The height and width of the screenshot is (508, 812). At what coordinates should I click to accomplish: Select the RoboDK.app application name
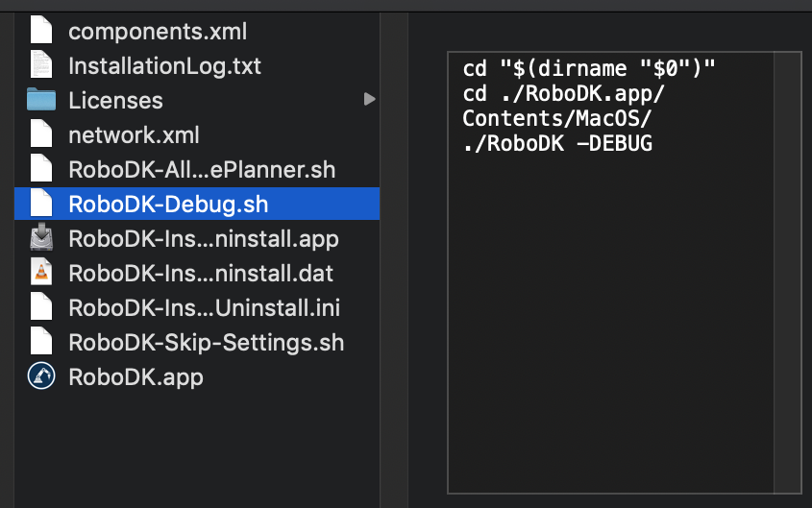(135, 376)
